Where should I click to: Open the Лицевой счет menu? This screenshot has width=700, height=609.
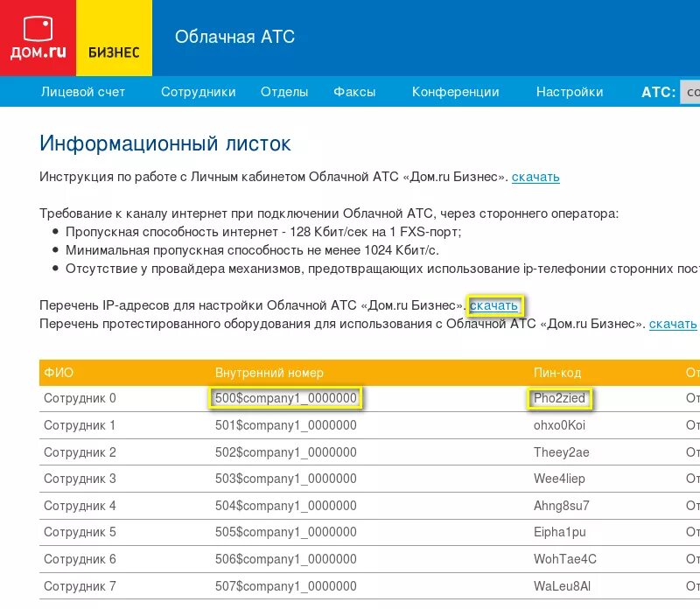pos(83,92)
